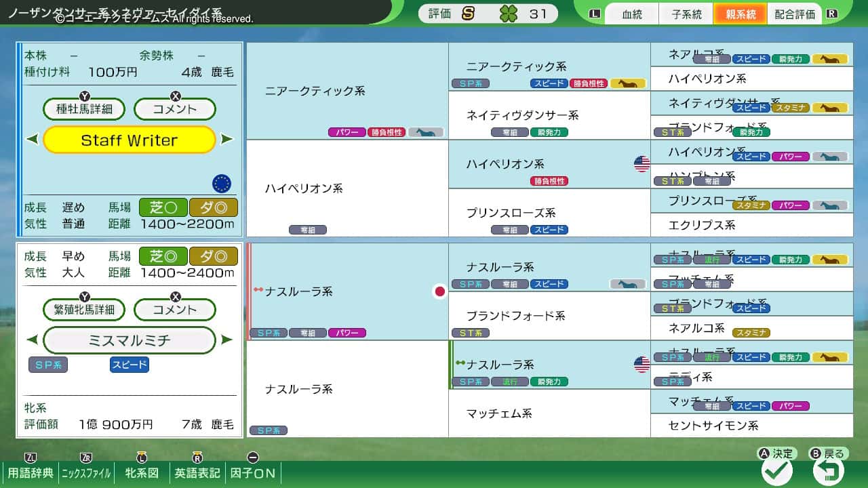Open the 用語辞典 glossary
The width and height of the screenshot is (868, 488).
pos(31,472)
